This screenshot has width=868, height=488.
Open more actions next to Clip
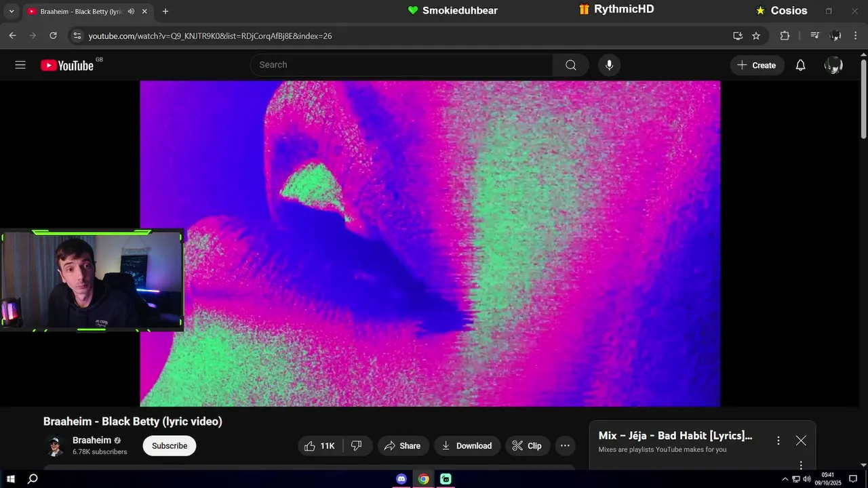[x=565, y=445]
